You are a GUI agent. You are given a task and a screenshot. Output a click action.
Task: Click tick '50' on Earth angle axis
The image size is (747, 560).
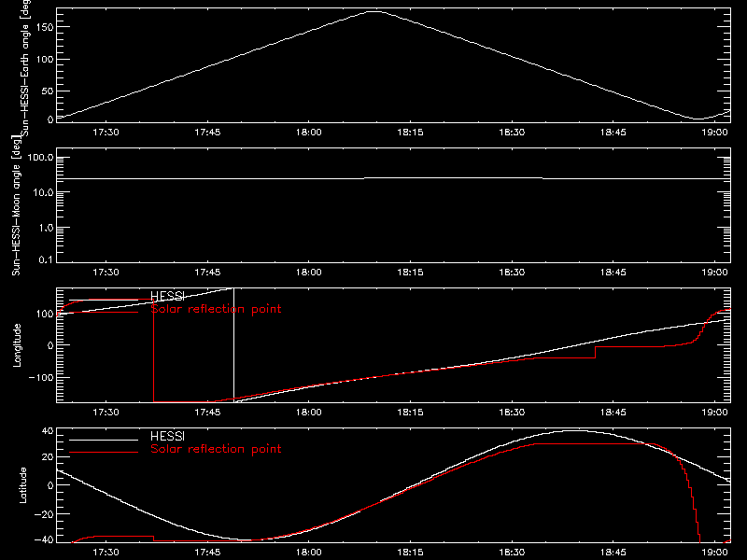pos(48,91)
